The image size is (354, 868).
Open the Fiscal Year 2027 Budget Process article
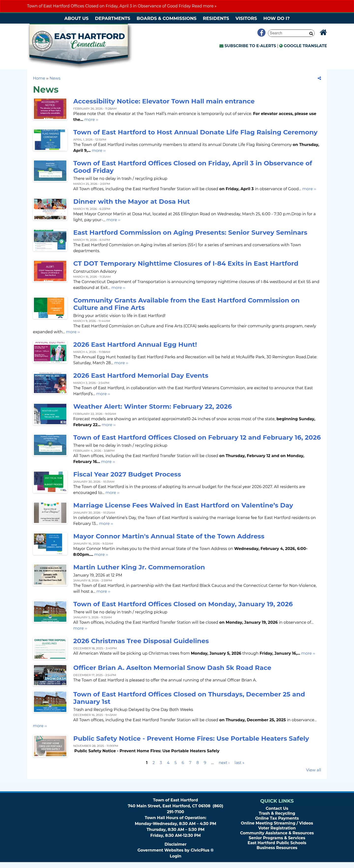pyautogui.click(x=127, y=474)
